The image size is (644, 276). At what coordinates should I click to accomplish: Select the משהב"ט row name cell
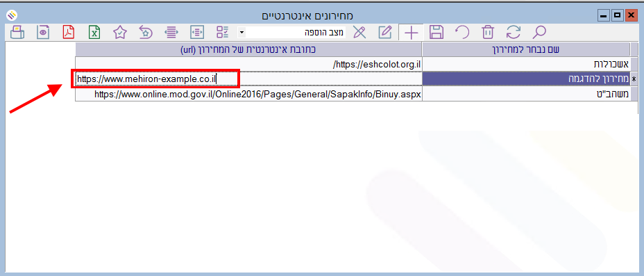click(x=526, y=94)
